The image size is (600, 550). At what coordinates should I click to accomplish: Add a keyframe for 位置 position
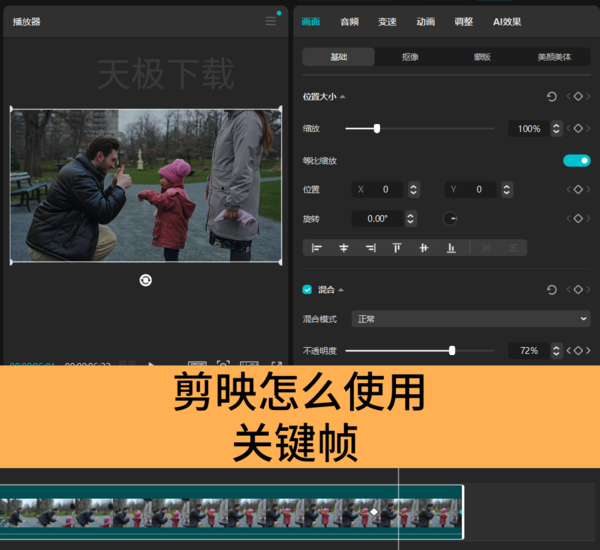578,189
